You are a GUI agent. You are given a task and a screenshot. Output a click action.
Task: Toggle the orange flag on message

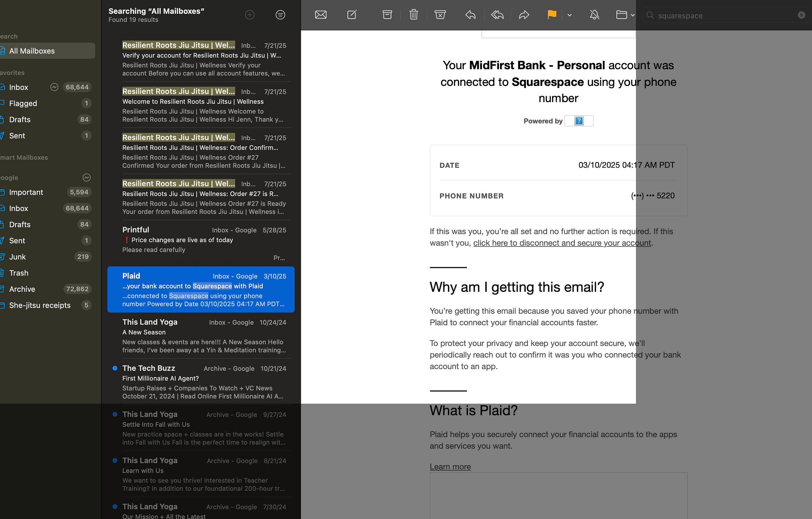[551, 15]
